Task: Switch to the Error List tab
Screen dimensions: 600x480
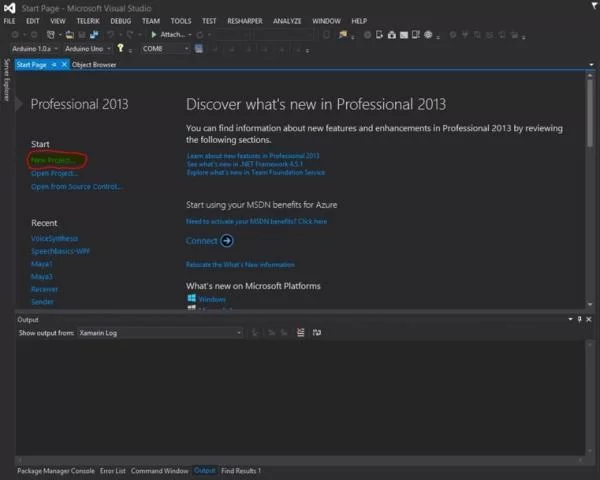Action: [112, 471]
